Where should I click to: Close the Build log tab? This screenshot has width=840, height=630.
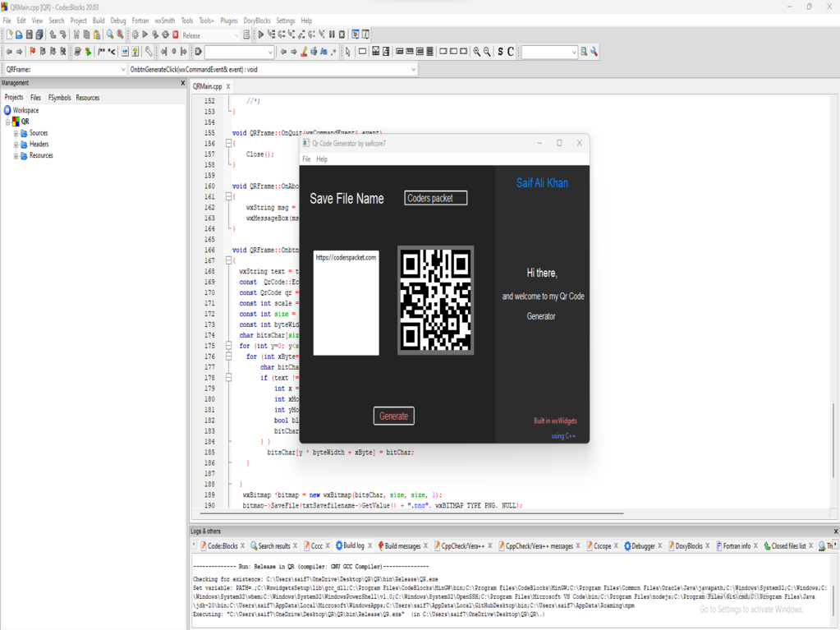[x=370, y=546]
